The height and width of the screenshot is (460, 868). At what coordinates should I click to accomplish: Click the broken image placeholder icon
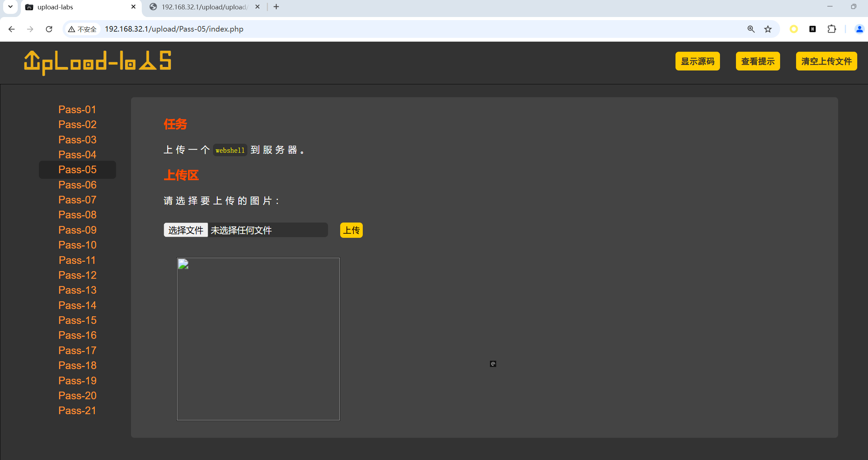tap(183, 264)
